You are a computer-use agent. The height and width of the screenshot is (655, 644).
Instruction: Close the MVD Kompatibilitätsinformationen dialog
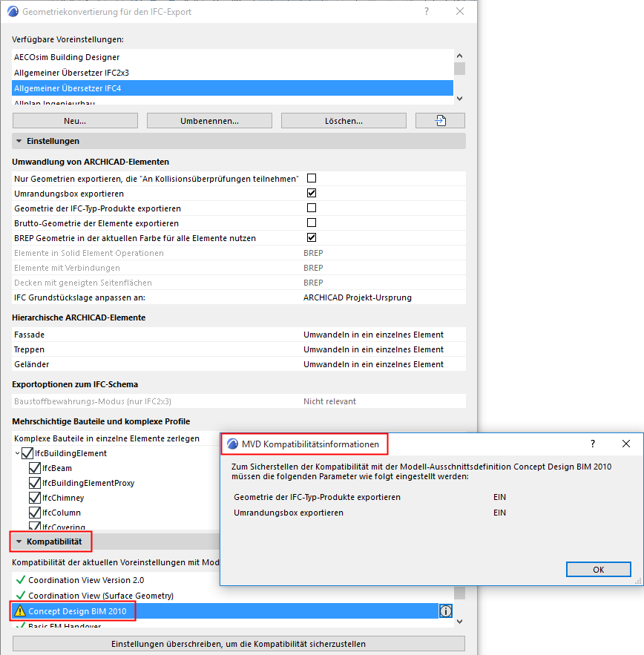[626, 444]
